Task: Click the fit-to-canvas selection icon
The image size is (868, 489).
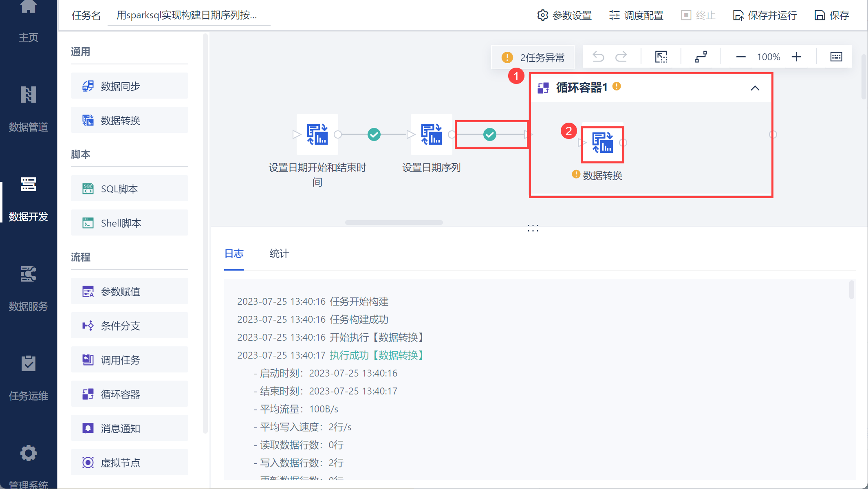Action: tap(661, 57)
